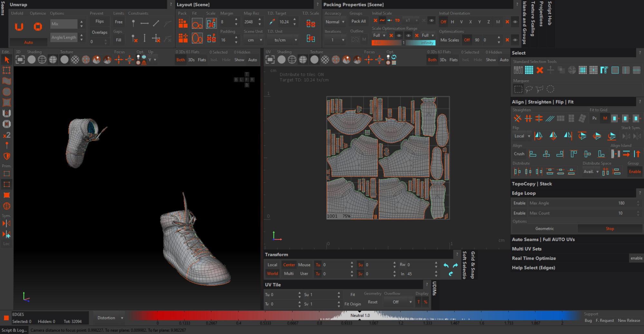Click the Auto unfold button
Screen dimensions: 644x334
click(28, 42)
